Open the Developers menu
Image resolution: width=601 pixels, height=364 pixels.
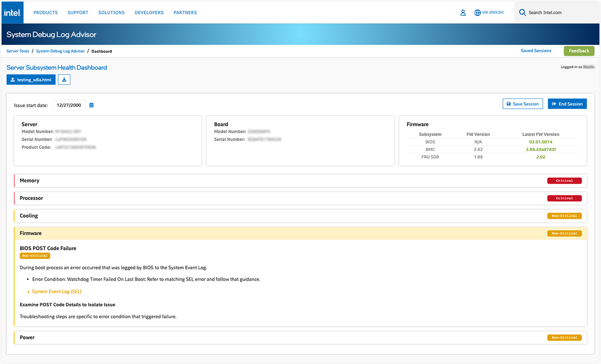coord(149,13)
